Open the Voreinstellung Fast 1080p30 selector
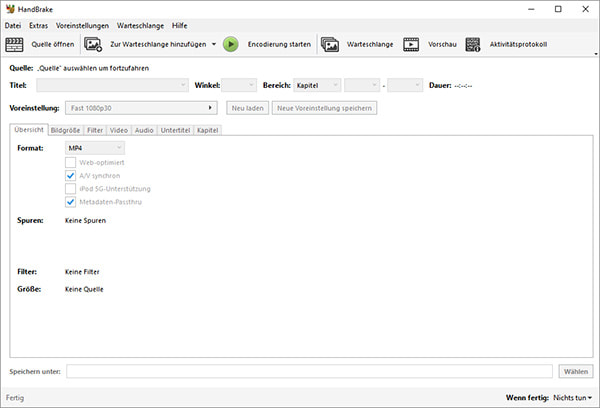This screenshot has height=408, width=600. pos(141,108)
